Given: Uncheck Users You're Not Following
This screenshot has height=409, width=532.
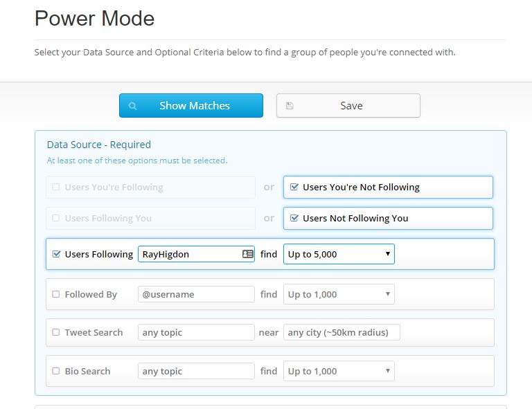Looking at the screenshot, I should (294, 187).
